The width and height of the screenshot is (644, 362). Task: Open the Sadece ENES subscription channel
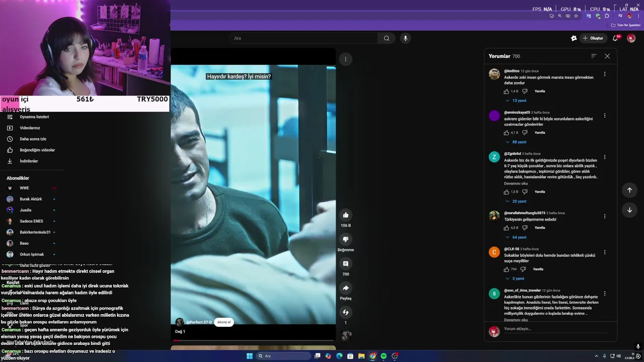point(32,221)
